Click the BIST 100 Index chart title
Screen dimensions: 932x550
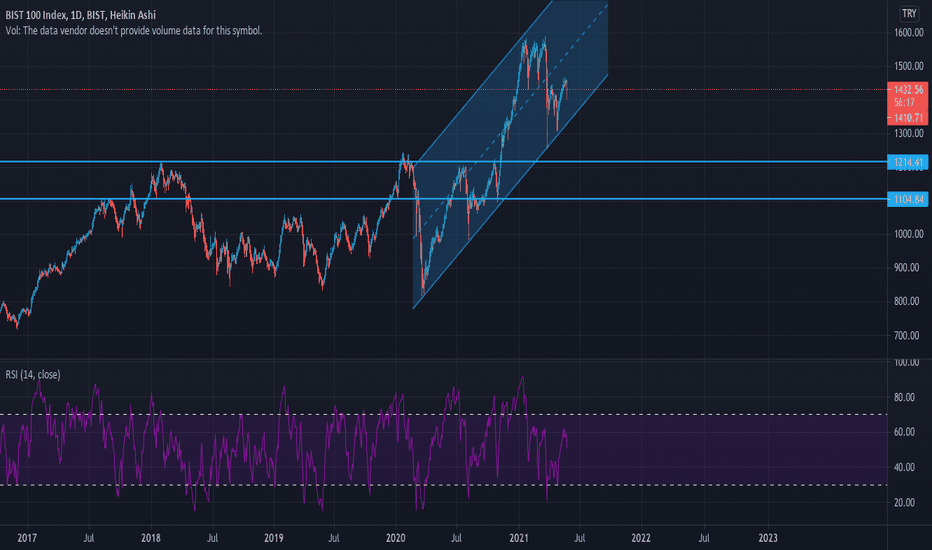tap(80, 15)
